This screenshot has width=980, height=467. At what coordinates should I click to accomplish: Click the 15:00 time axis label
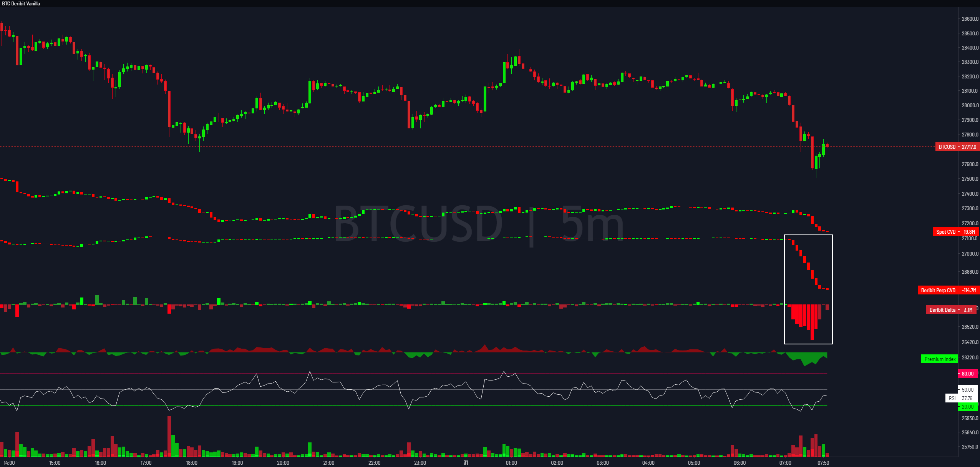click(55, 463)
